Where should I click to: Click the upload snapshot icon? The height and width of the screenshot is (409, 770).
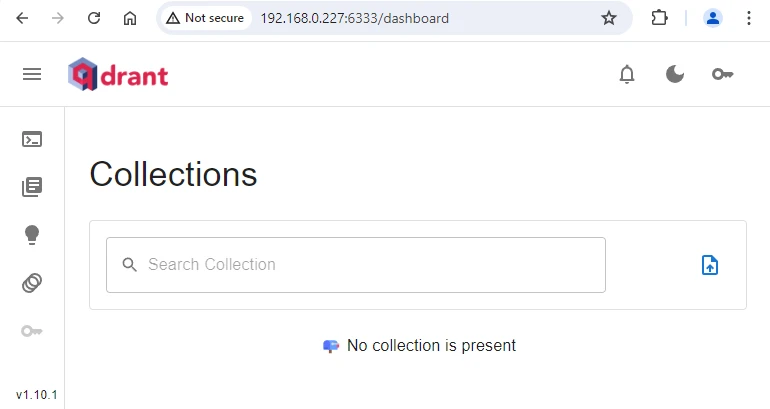pyautogui.click(x=710, y=265)
